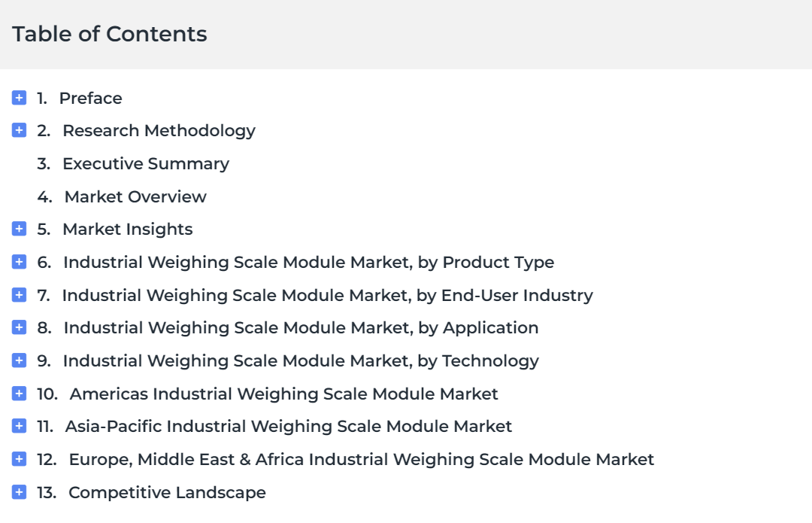Click plus icon beside by End-User Industry
812x523 pixels.
click(x=19, y=295)
